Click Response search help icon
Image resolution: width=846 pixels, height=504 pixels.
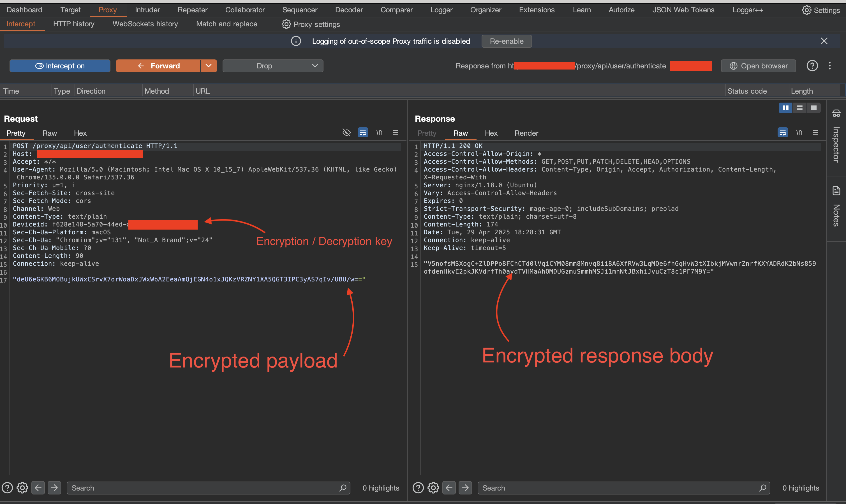(418, 488)
